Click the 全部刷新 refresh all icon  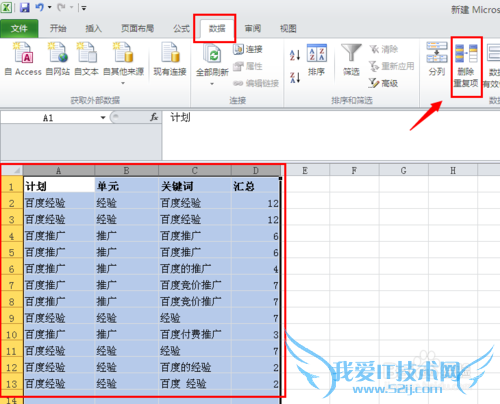212,55
